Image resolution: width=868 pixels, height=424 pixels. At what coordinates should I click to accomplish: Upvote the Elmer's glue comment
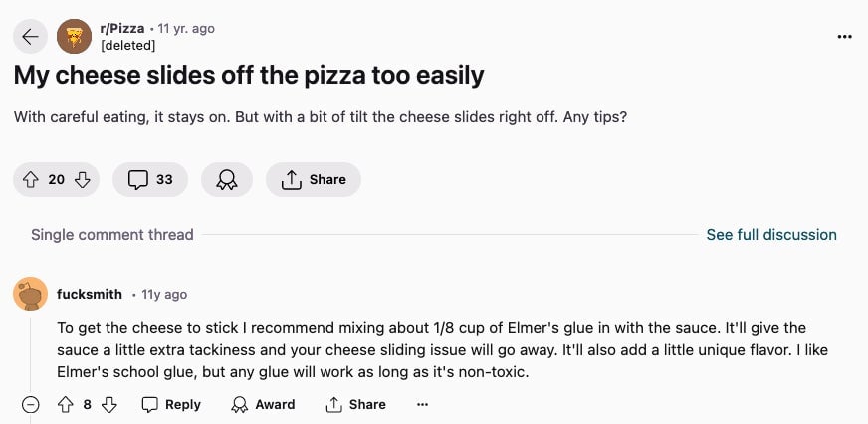[x=66, y=405]
